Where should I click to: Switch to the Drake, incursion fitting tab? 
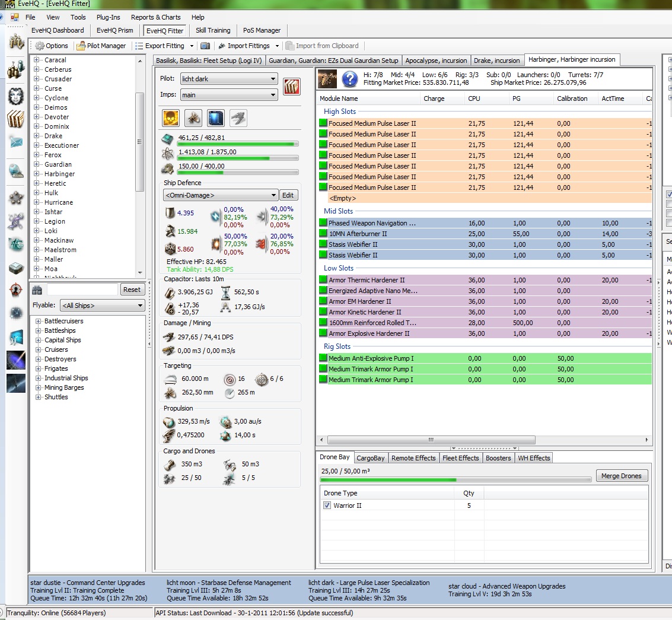point(496,61)
